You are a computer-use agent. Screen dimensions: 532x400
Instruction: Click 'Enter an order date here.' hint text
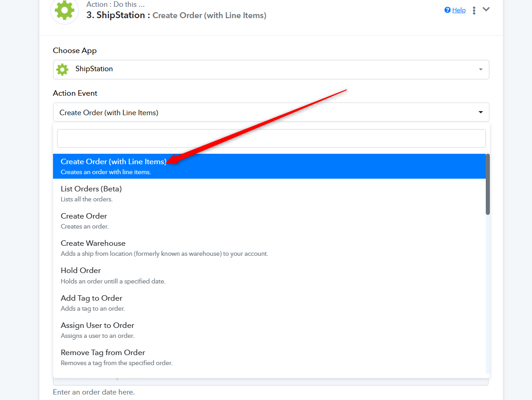(94, 392)
